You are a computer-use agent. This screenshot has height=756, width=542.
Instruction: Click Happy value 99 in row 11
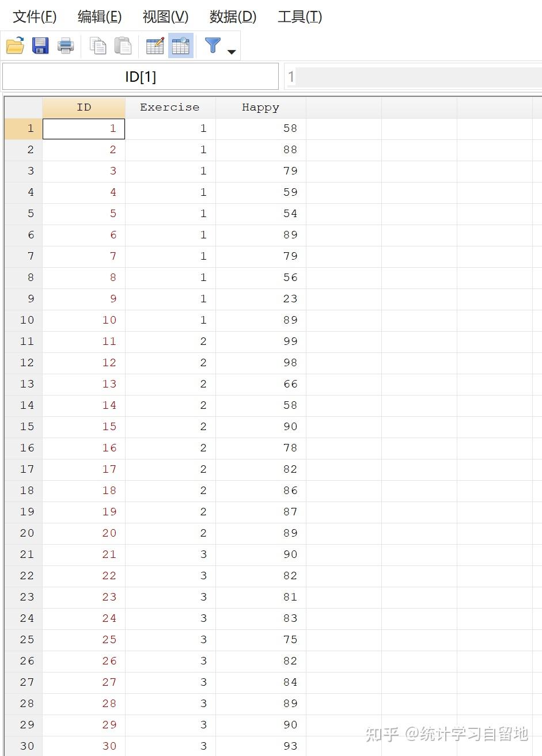click(x=261, y=341)
